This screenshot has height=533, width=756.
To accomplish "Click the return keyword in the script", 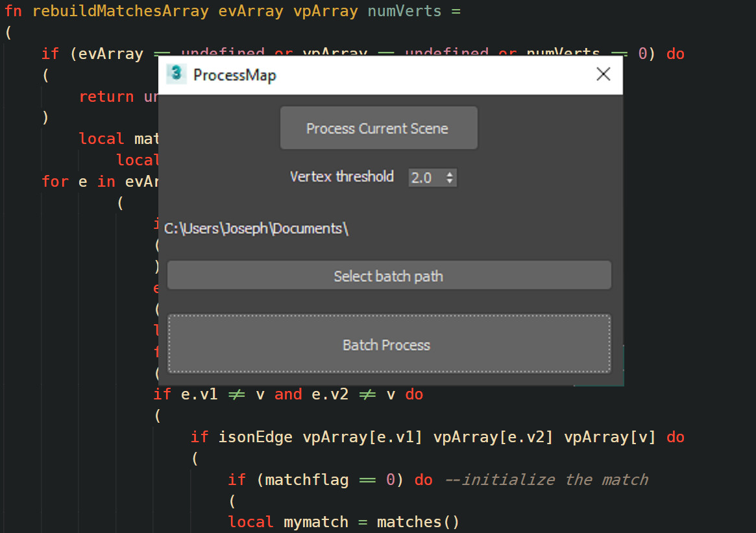I will (x=106, y=96).
